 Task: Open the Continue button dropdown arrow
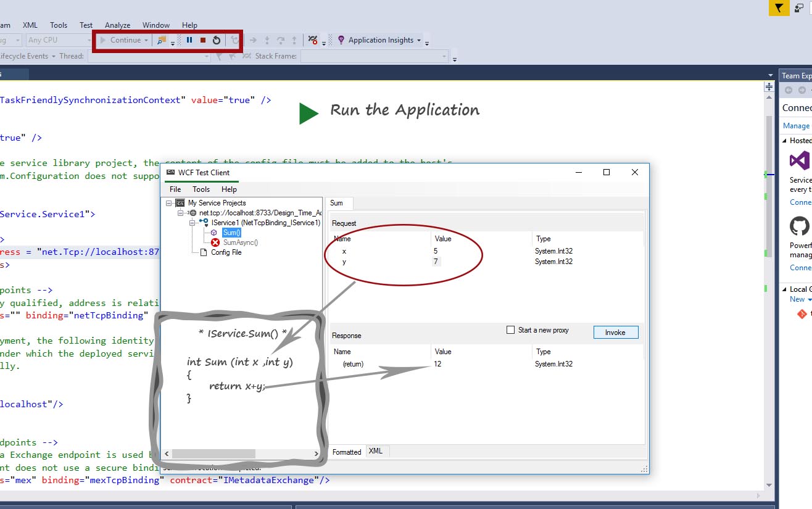tap(146, 41)
